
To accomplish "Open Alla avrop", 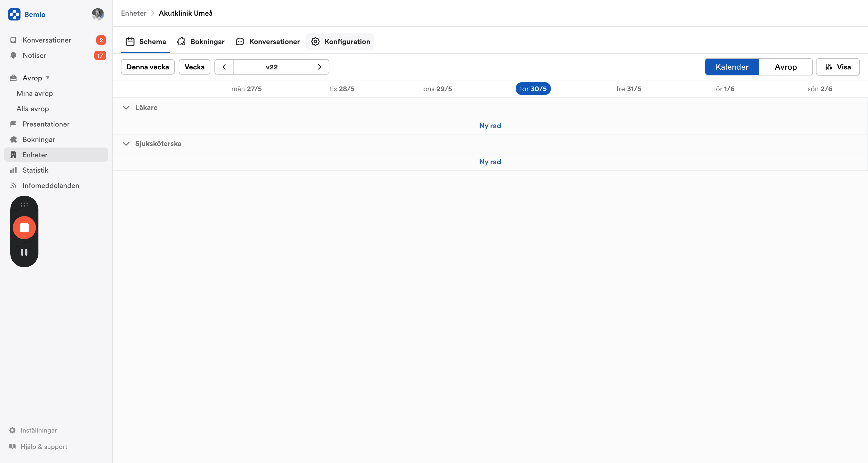I will tap(33, 109).
